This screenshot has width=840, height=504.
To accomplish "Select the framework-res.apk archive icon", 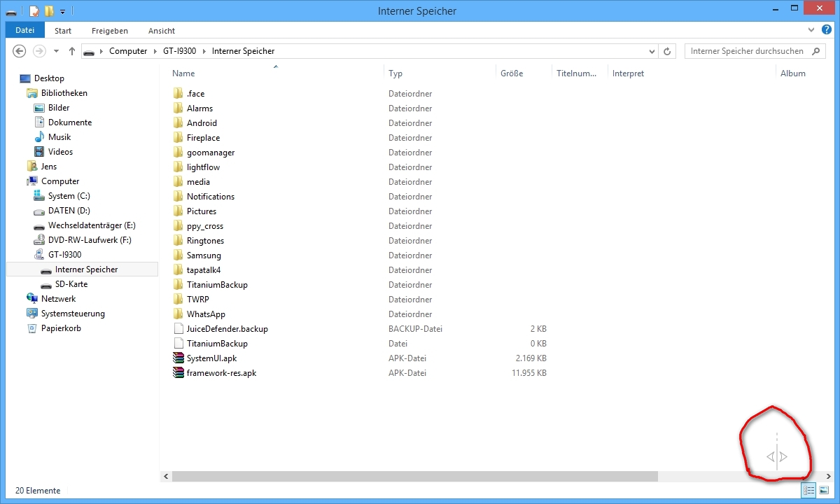I will pyautogui.click(x=178, y=373).
